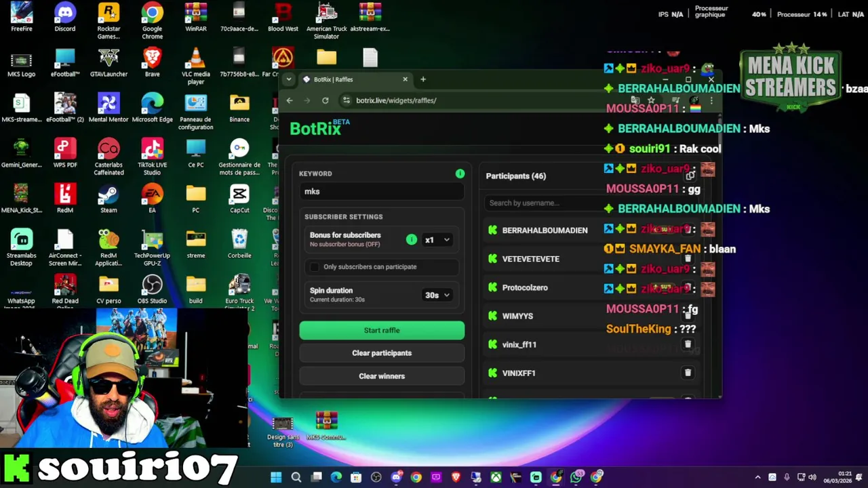Remove vinix_ff11 using its trash icon
Image resolution: width=868 pixels, height=488 pixels.
[688, 344]
